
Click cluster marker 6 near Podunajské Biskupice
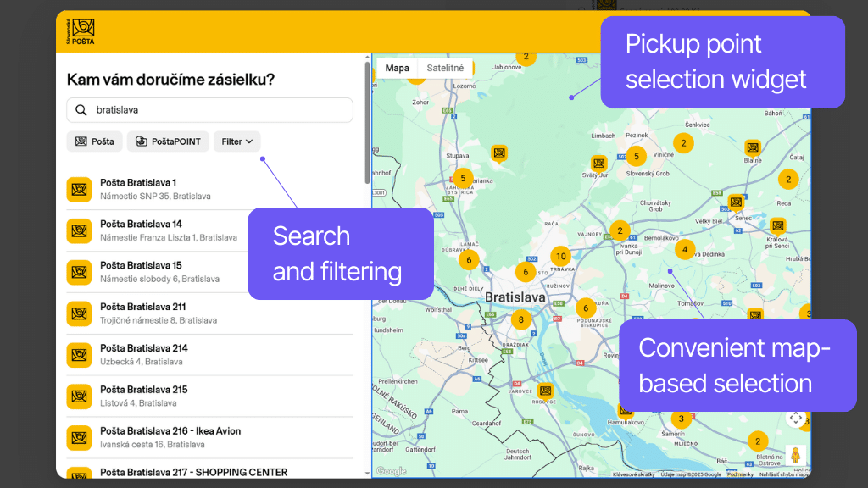coord(586,308)
